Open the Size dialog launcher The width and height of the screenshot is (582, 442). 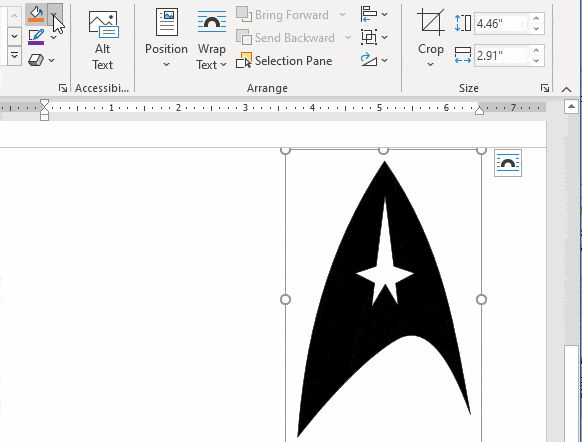tap(545, 88)
